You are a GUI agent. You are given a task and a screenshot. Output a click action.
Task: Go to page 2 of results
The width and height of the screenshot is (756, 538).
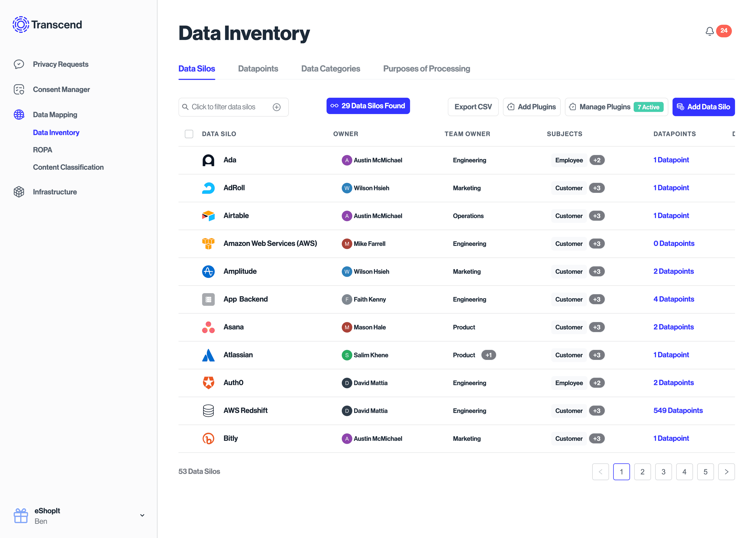tap(642, 472)
